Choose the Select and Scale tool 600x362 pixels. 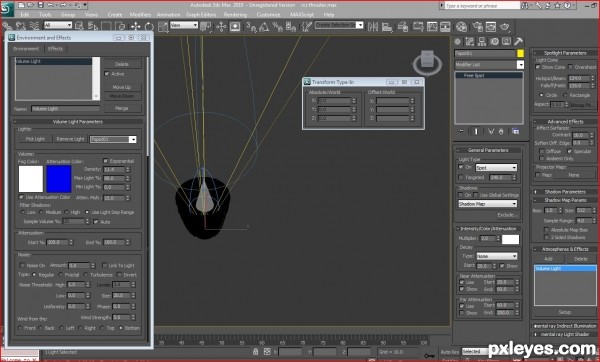pyautogui.click(x=163, y=26)
